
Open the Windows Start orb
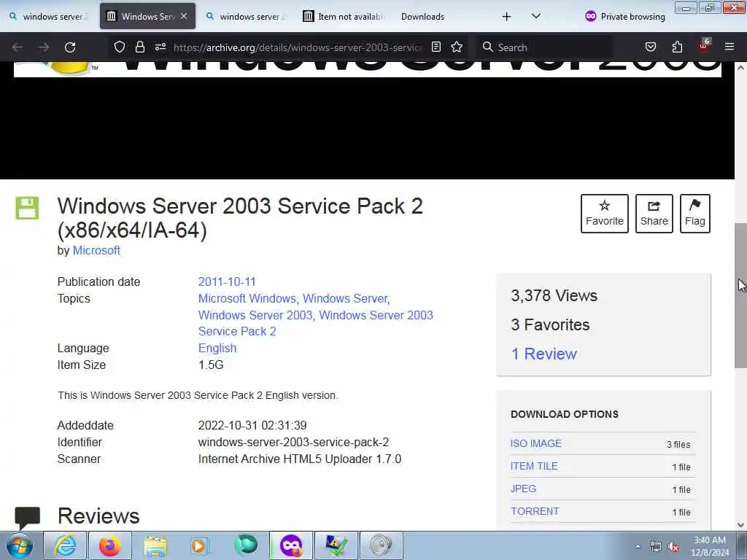click(20, 545)
